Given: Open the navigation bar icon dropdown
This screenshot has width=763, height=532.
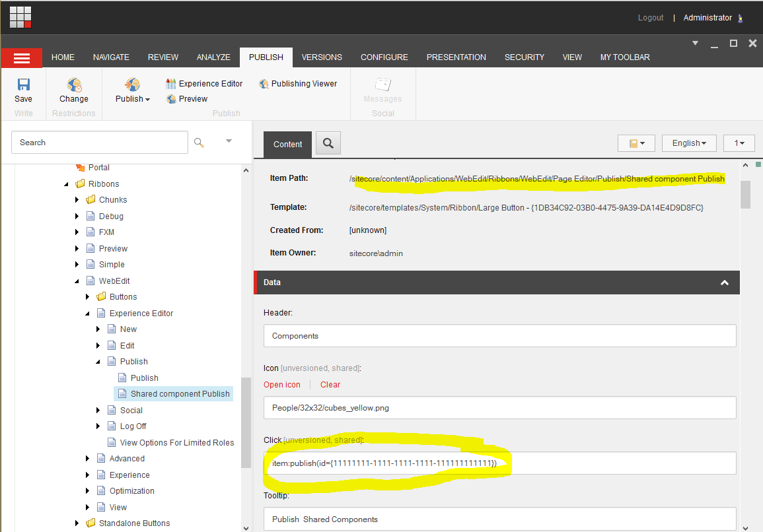Looking at the screenshot, I should click(x=636, y=143).
